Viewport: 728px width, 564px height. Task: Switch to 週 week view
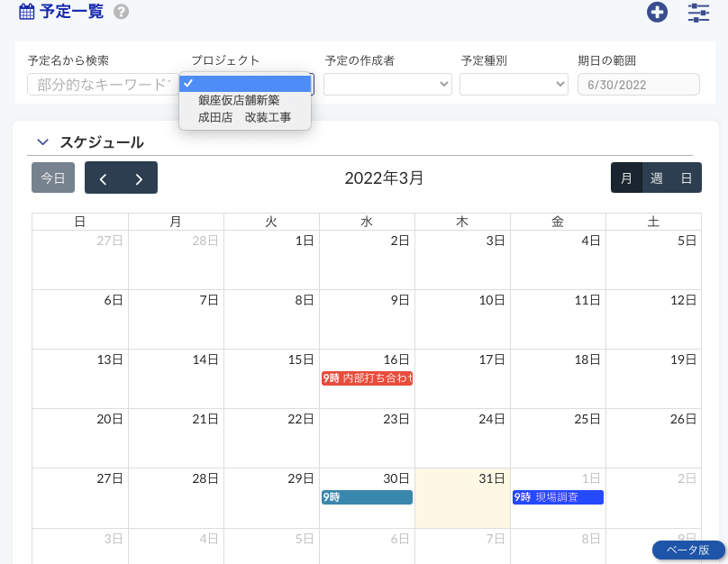[x=657, y=178]
